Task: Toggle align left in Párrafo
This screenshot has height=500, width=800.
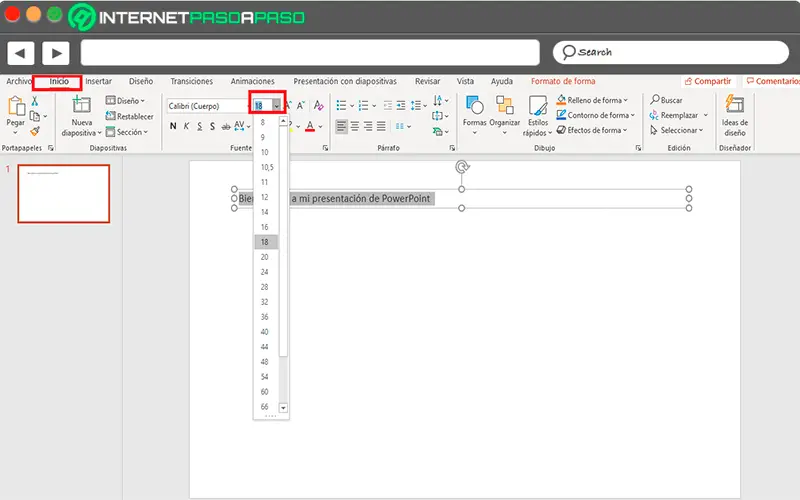Action: pyautogui.click(x=341, y=126)
